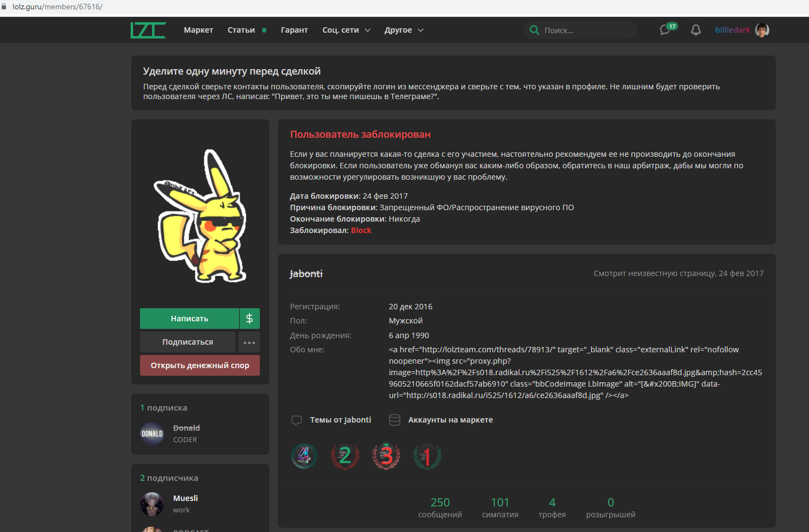Open the Маркет menu item
The width and height of the screenshot is (809, 532).
(198, 30)
